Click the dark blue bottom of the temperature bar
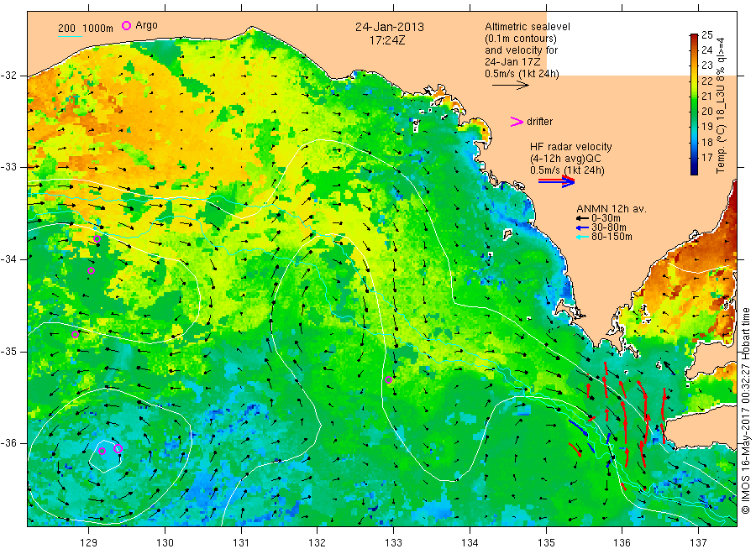Screen dimensions: 756x554 pyautogui.click(x=694, y=170)
